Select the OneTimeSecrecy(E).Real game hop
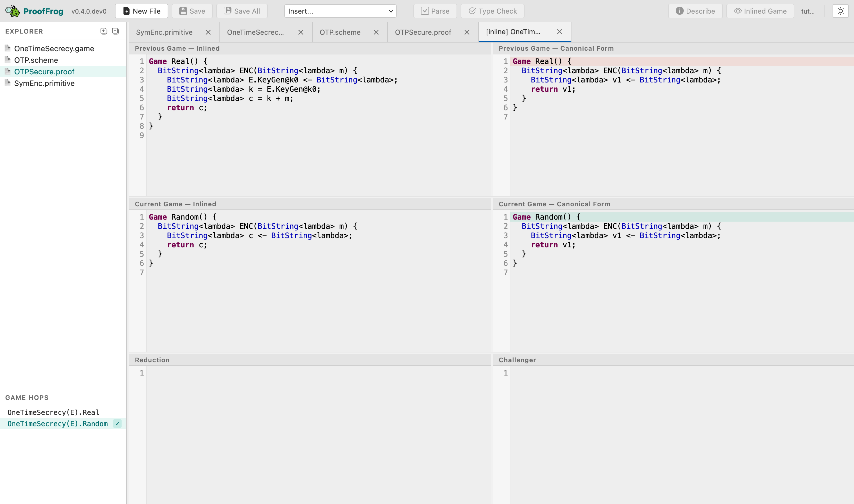Screen dimensions: 854x504 tap(53, 412)
